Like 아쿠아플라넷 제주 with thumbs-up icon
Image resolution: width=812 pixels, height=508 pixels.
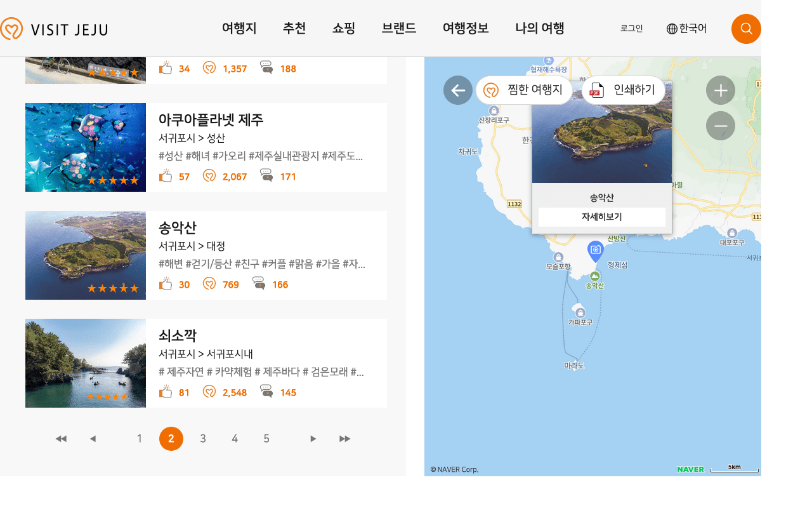pyautogui.click(x=166, y=175)
